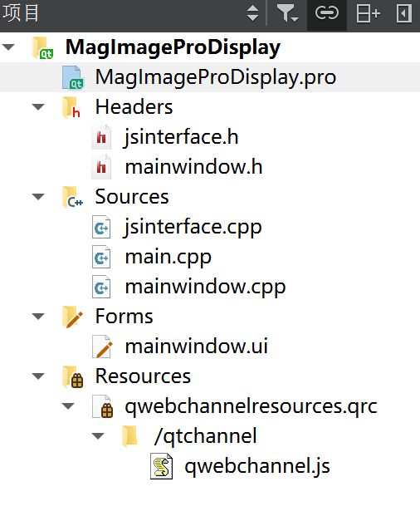The image size is (420, 521).
Task: Click the split panel add icon
Action: [x=369, y=13]
